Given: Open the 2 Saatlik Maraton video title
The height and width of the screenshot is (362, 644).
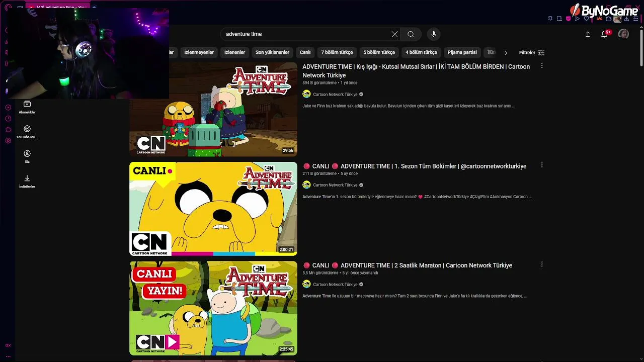Looking at the screenshot, I should [407, 265].
